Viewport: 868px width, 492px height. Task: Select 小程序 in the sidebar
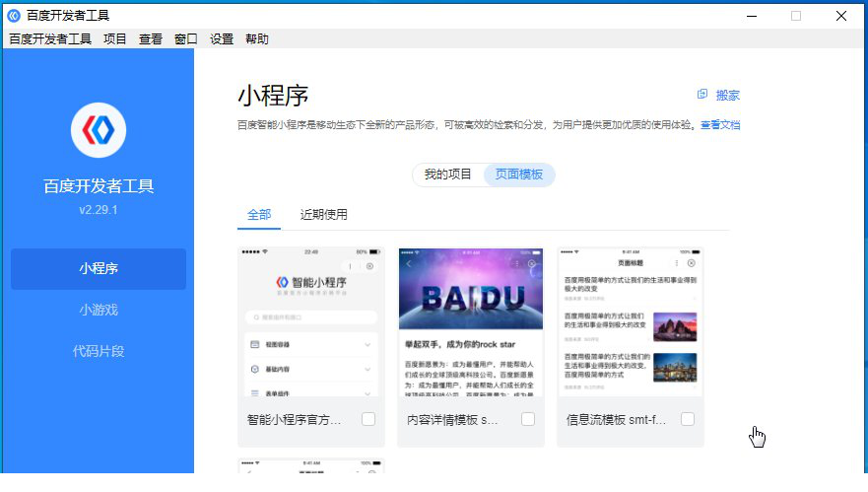pyautogui.click(x=99, y=269)
